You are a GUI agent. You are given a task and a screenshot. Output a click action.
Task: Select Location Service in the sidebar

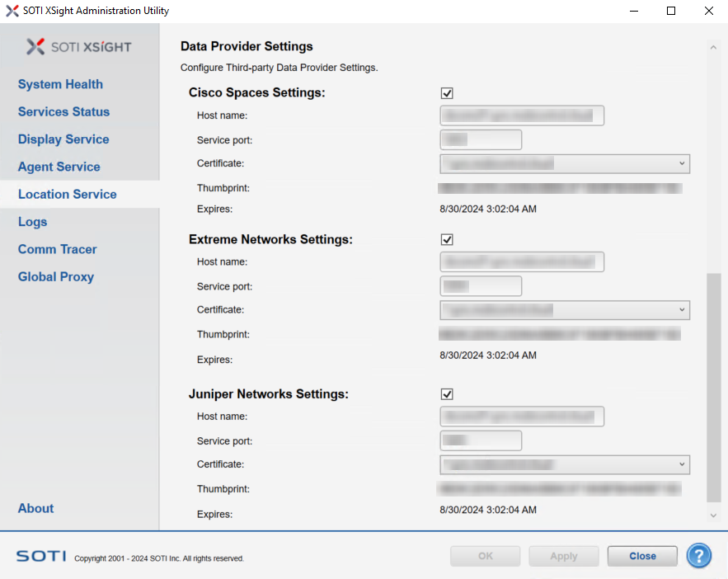point(68,194)
